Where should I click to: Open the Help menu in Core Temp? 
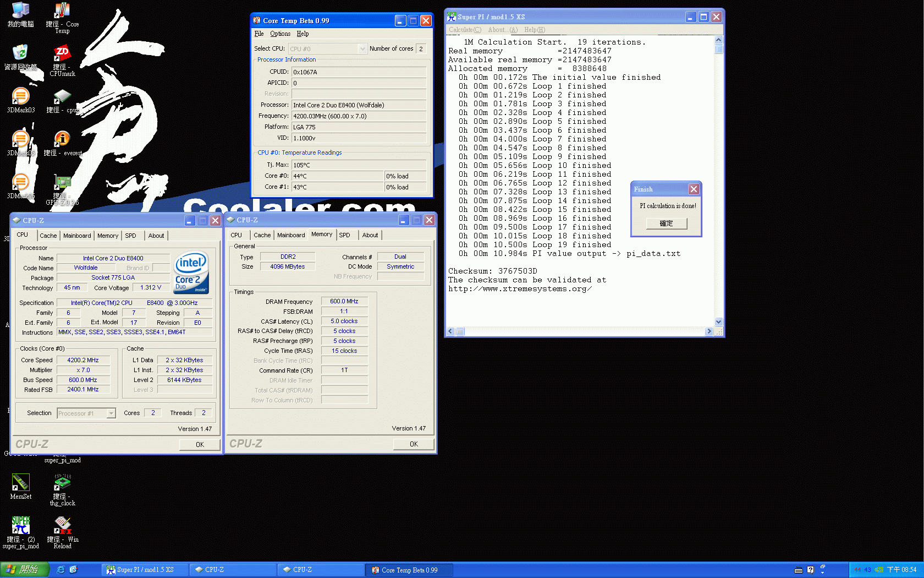click(303, 34)
